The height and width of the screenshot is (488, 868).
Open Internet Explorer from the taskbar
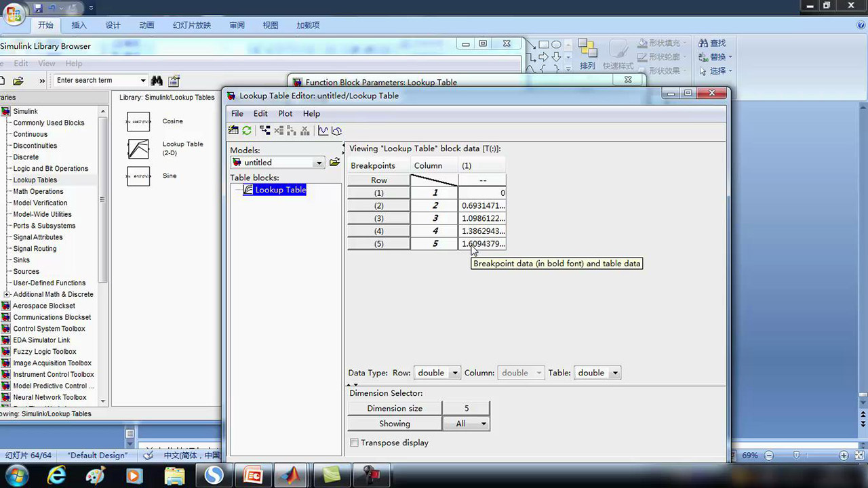click(56, 476)
